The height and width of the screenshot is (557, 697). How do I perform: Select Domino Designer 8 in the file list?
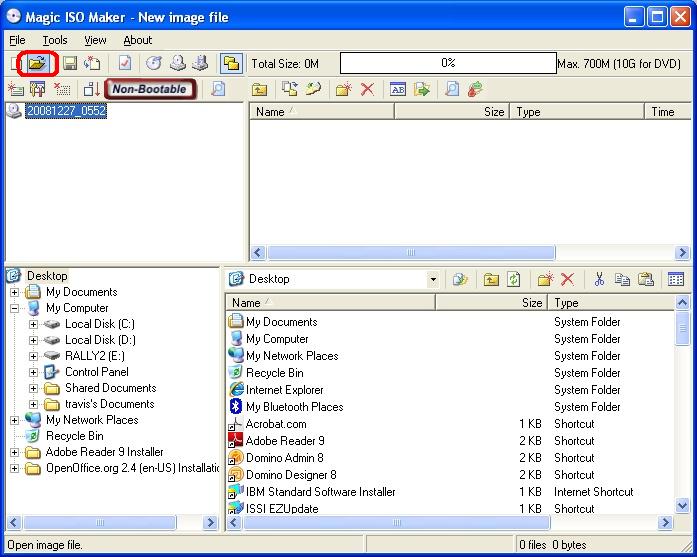pos(291,475)
